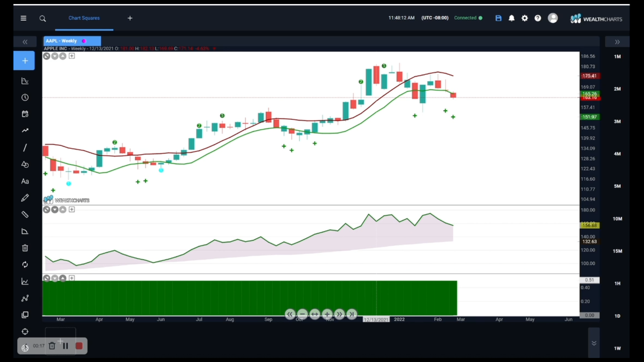Move the price pane down
Image resolution: width=644 pixels, height=362 pixels.
[x=55, y=56]
